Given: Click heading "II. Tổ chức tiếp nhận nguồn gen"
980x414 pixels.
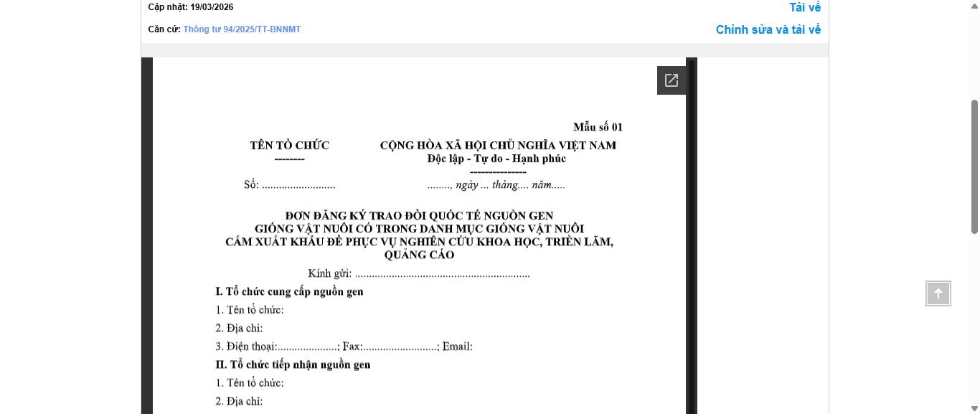Looking at the screenshot, I should (x=293, y=364).
